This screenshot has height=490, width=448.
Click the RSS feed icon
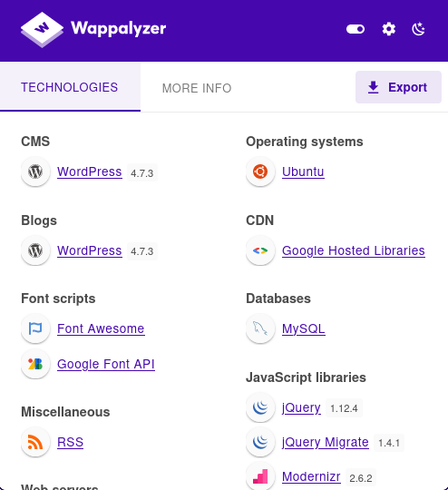pyautogui.click(x=35, y=442)
